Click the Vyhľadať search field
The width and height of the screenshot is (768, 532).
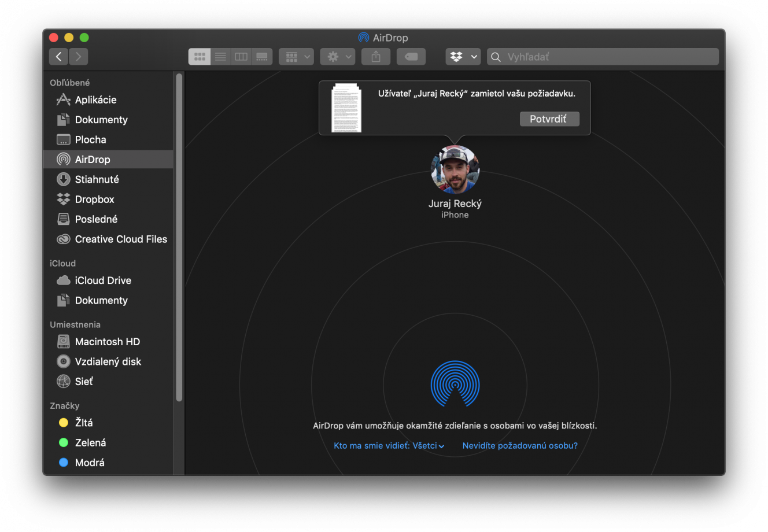(603, 57)
